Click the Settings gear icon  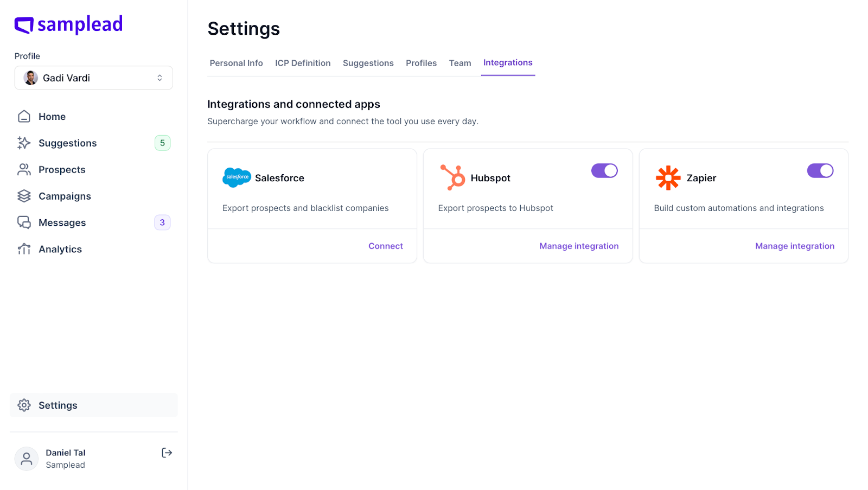click(x=24, y=405)
